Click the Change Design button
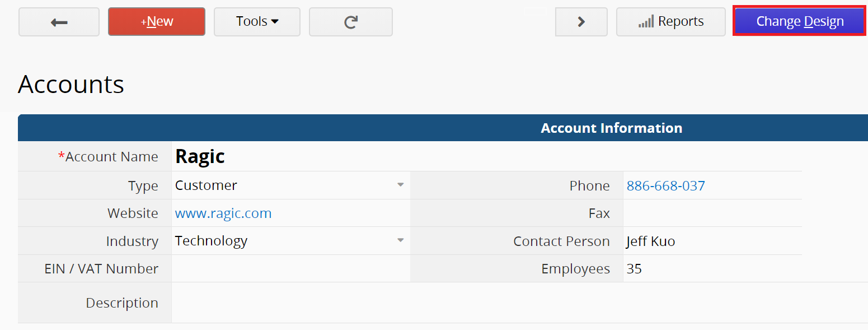Viewport: 868px width, 330px height. click(x=800, y=21)
